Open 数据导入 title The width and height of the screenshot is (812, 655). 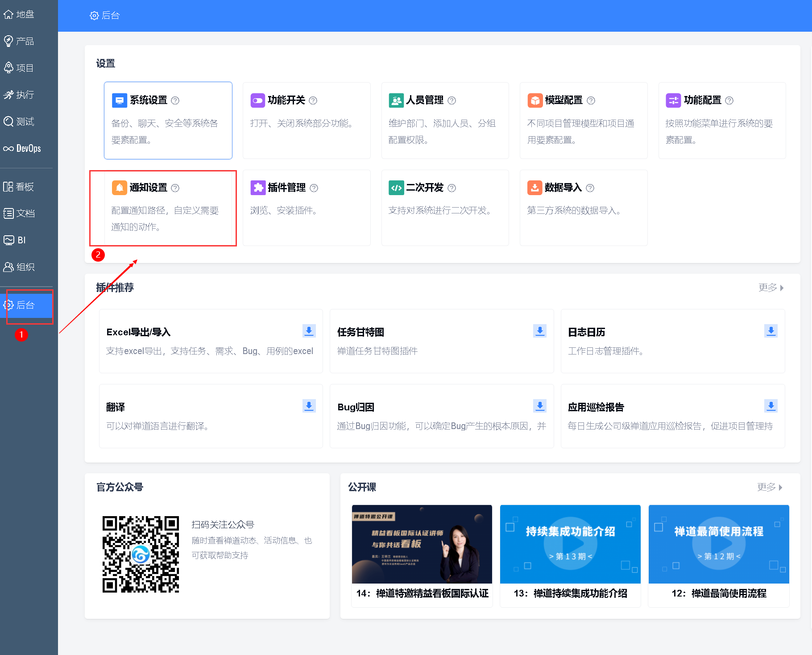pos(563,188)
